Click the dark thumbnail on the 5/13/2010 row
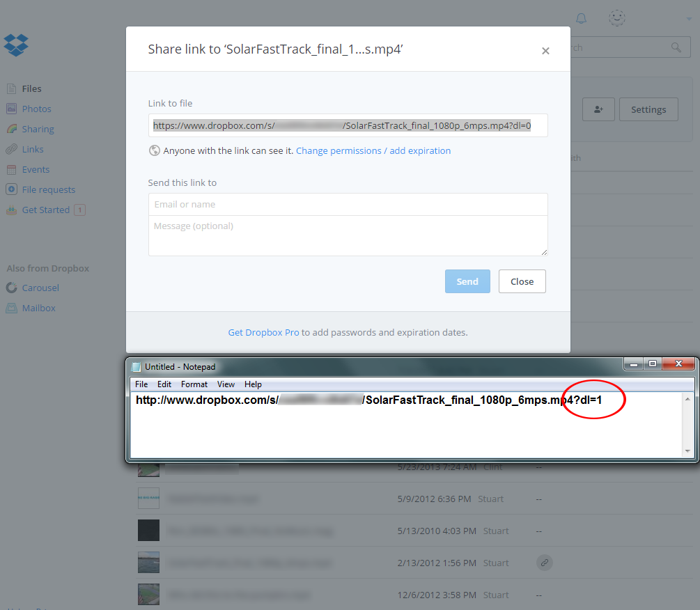Image resolution: width=700 pixels, height=610 pixels. coord(148,530)
